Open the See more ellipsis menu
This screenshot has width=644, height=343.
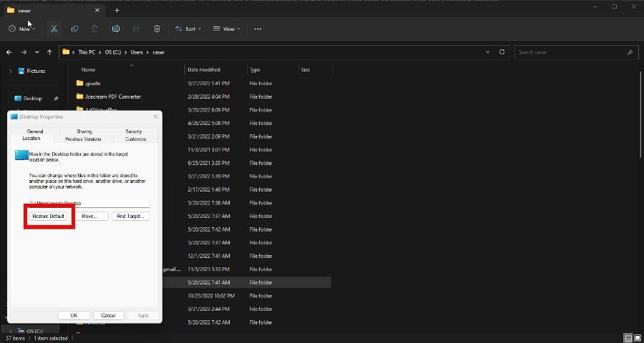click(258, 29)
